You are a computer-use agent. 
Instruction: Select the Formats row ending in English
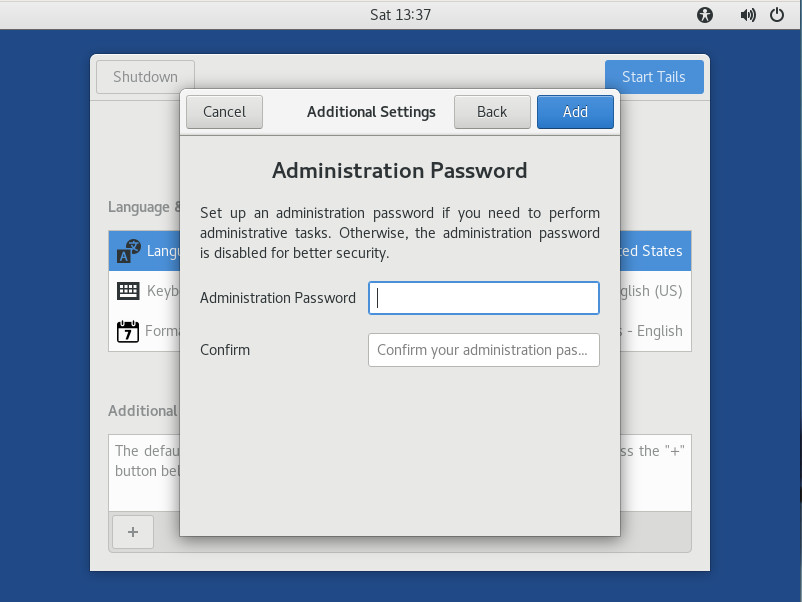655,331
